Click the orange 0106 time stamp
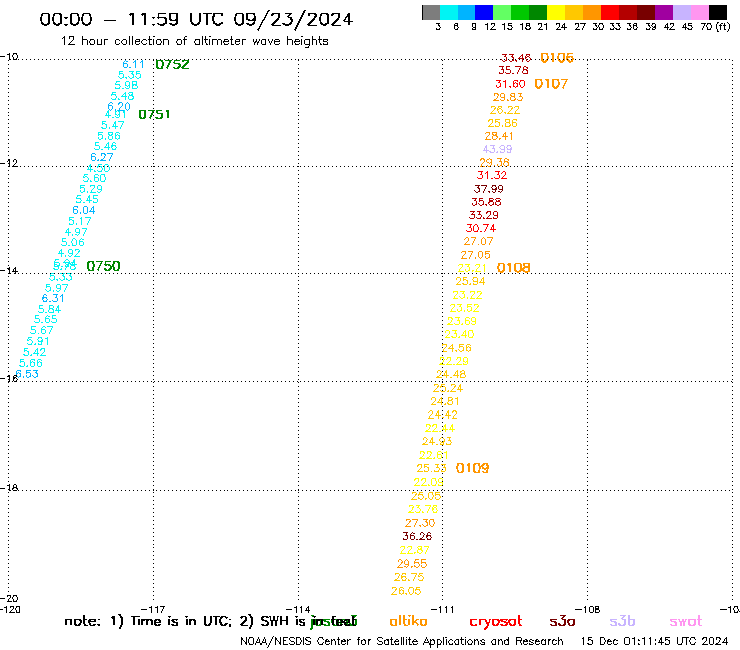This screenshot has height=650, width=740. point(557,58)
